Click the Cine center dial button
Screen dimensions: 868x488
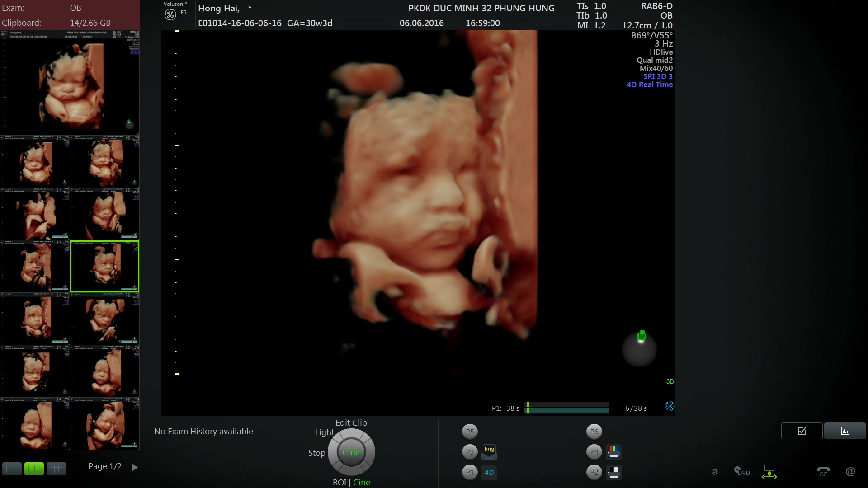(351, 452)
